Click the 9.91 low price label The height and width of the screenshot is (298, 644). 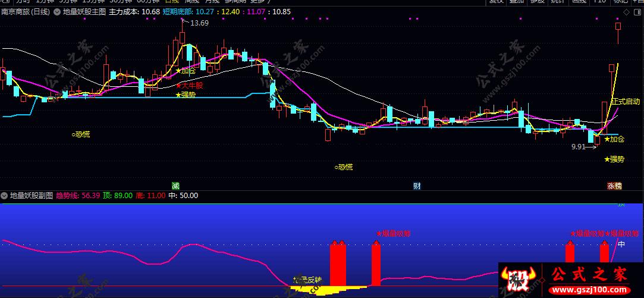pos(578,147)
